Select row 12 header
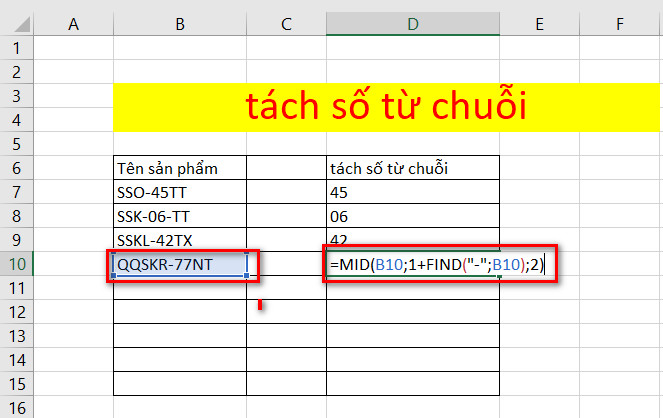Image resolution: width=663 pixels, height=418 pixels. click(x=16, y=312)
